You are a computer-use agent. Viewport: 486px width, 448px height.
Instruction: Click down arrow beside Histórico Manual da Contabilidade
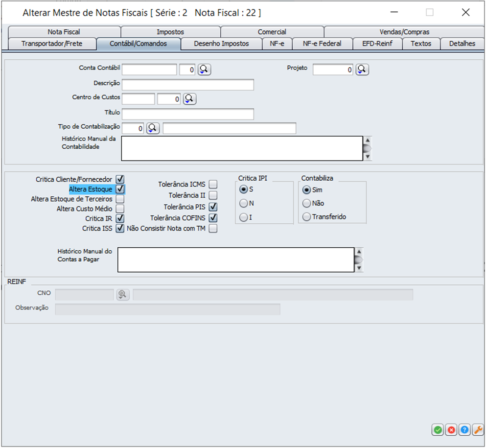pos(368,157)
